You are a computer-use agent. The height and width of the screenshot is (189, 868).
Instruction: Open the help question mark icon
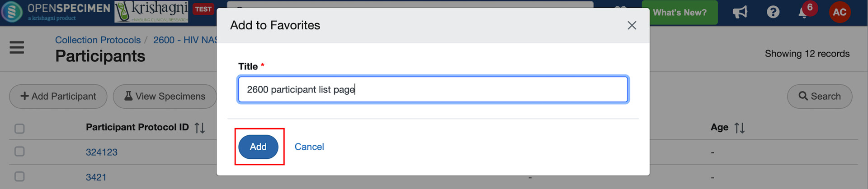pos(773,12)
